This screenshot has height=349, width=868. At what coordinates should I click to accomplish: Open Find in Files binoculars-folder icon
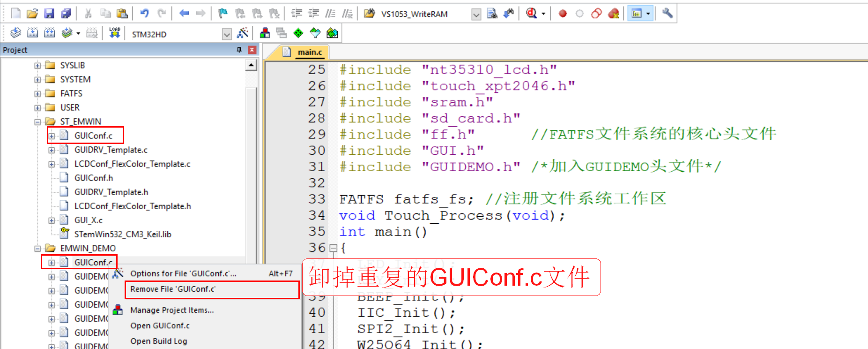[x=370, y=14]
